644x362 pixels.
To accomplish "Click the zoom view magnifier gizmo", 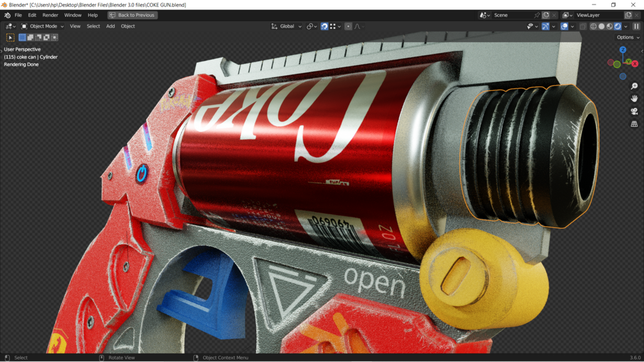I will coord(634,86).
